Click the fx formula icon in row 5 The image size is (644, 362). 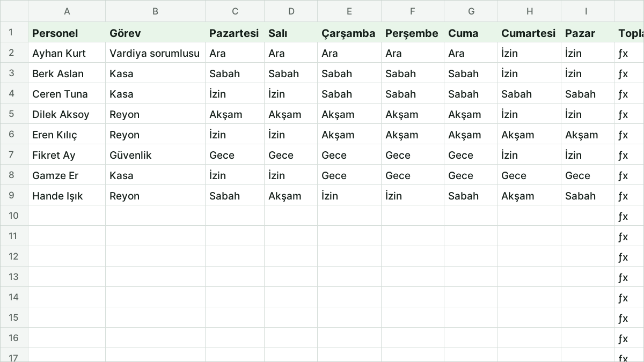pyautogui.click(x=623, y=115)
